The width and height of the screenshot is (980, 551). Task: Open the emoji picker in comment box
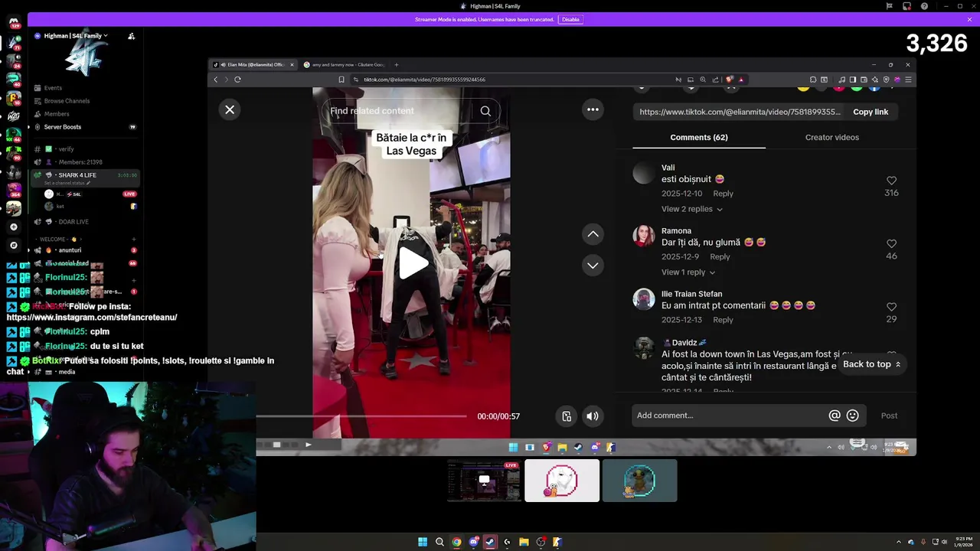(852, 416)
